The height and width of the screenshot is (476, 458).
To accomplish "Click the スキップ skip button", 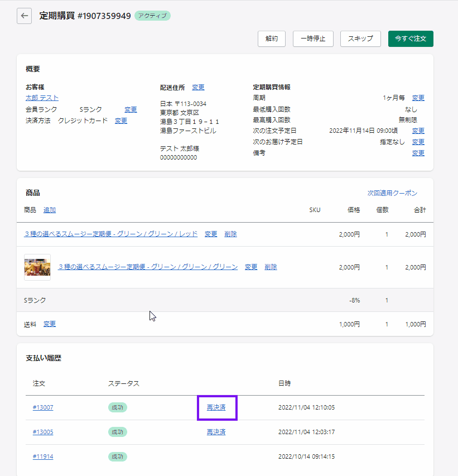I will [x=360, y=39].
